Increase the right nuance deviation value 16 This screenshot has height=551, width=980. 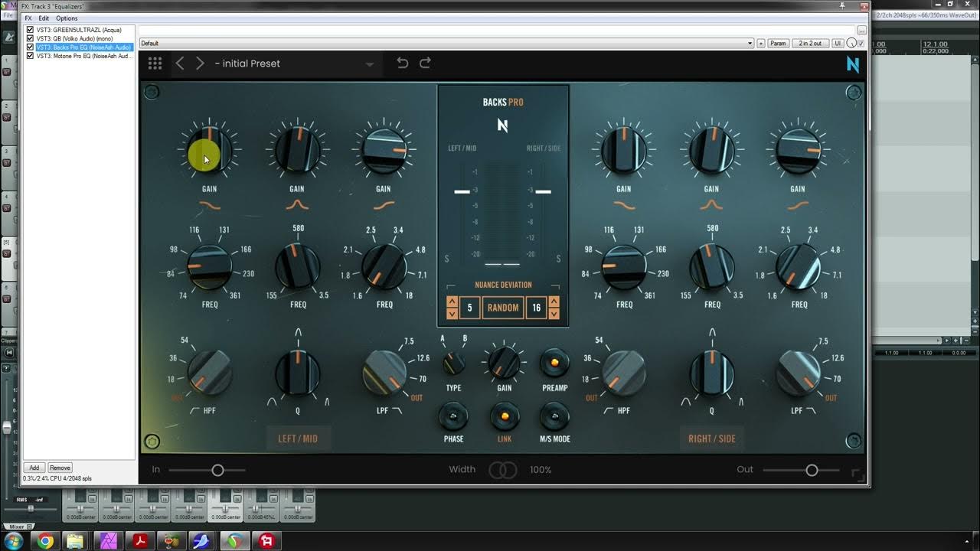(554, 302)
